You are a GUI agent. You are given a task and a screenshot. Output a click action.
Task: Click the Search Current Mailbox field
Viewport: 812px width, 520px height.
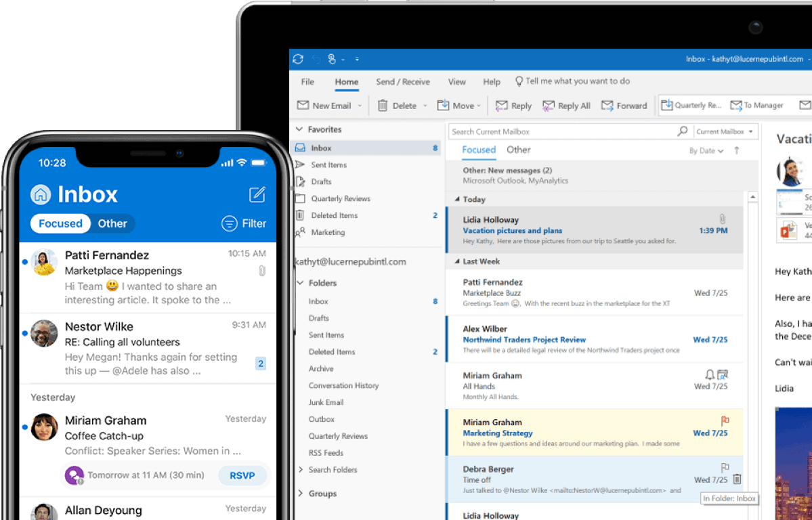click(x=562, y=131)
